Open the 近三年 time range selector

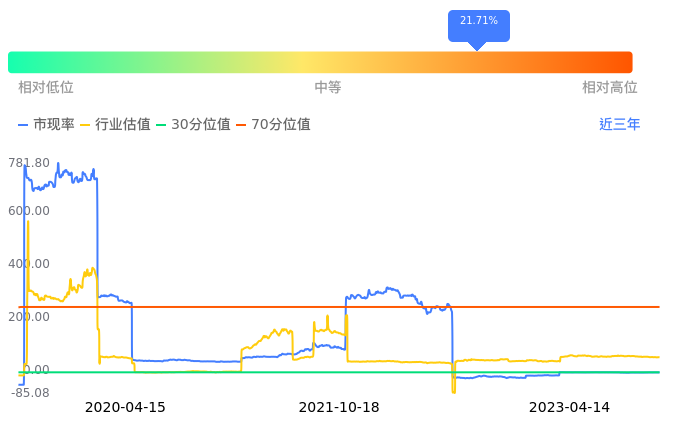point(619,125)
